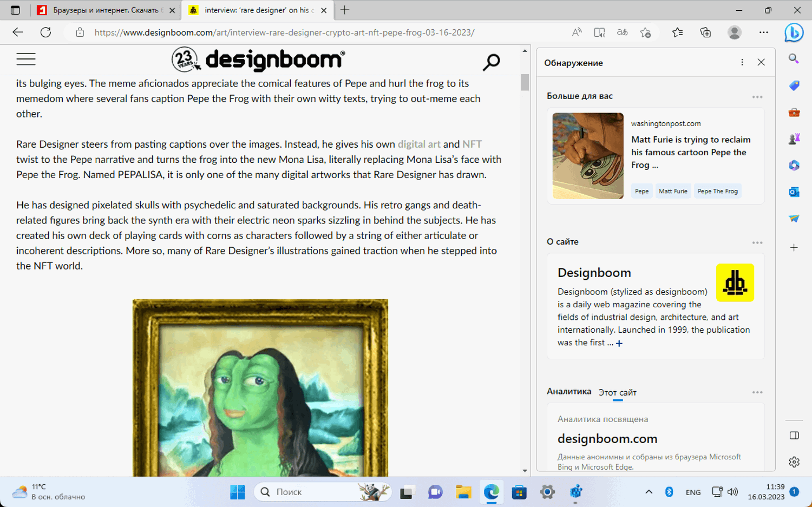
Task: Hide the Edge sidebar
Action: click(794, 436)
